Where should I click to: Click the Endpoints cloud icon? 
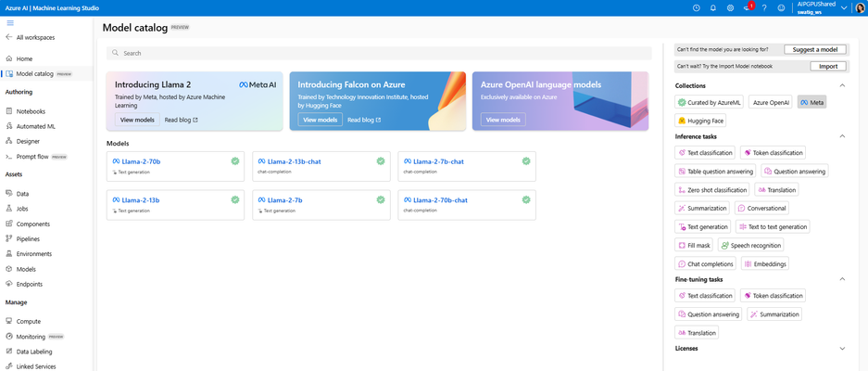coord(9,284)
